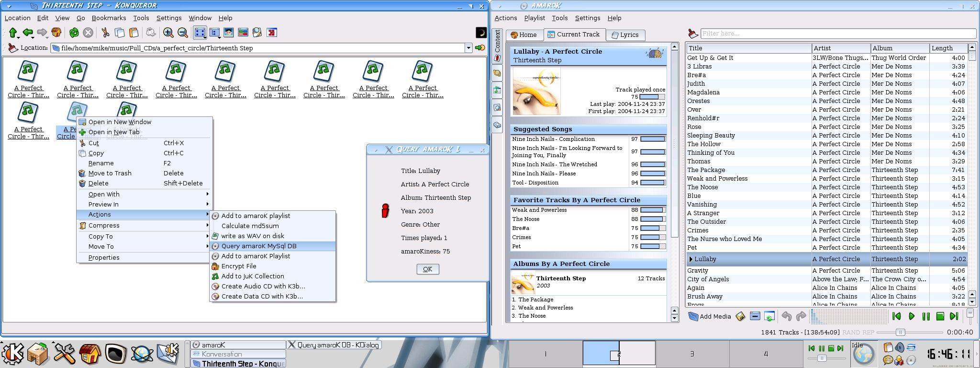980x368 pixels.
Task: Sort the playlist by Artist column header
Action: tap(841, 48)
